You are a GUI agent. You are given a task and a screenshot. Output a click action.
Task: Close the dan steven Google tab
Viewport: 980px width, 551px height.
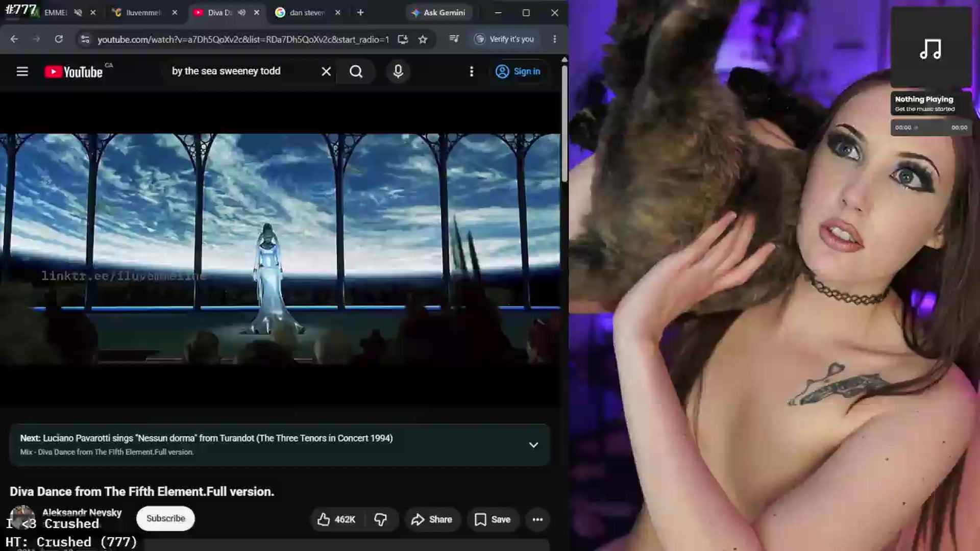click(x=337, y=13)
